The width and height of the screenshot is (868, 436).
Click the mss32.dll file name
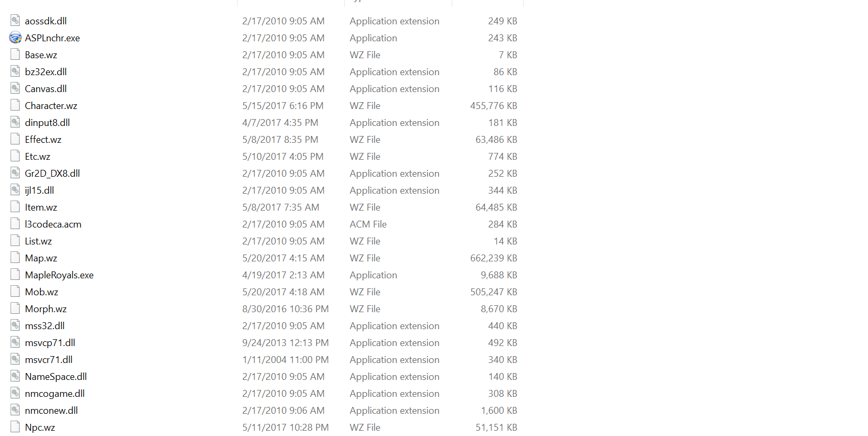point(44,326)
